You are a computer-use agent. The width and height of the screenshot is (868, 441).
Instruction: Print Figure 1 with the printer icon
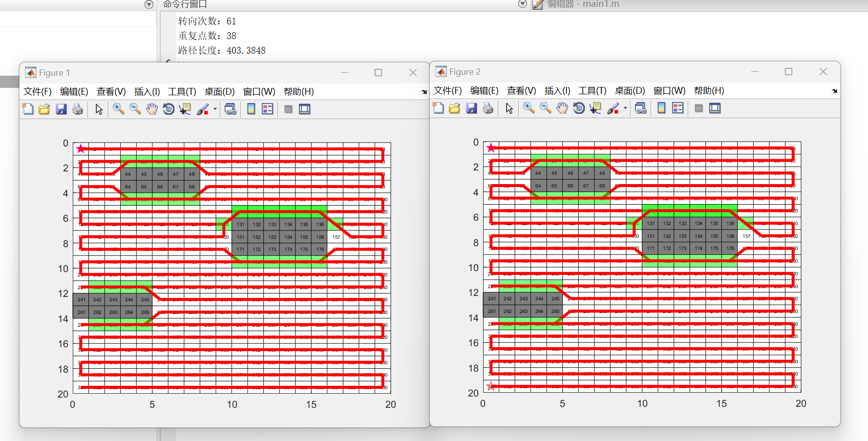[x=78, y=109]
